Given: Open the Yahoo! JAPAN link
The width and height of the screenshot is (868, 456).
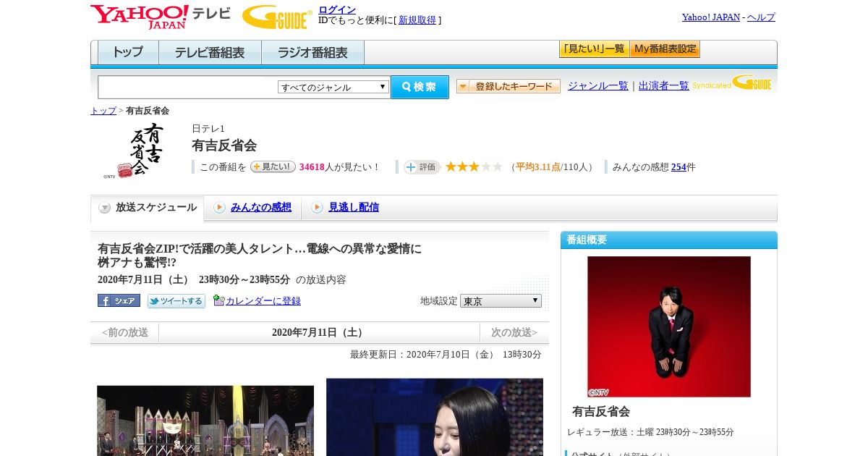Looking at the screenshot, I should pos(711,17).
